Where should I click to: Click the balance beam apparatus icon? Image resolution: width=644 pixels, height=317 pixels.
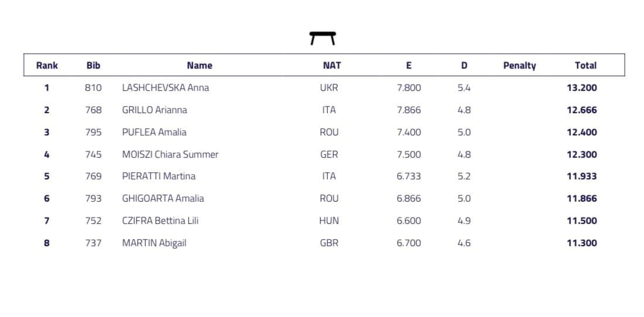(x=323, y=38)
